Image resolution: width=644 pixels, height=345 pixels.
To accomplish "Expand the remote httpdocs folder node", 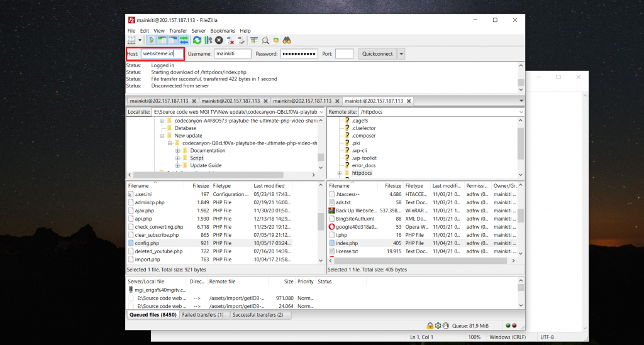I will click(340, 173).
